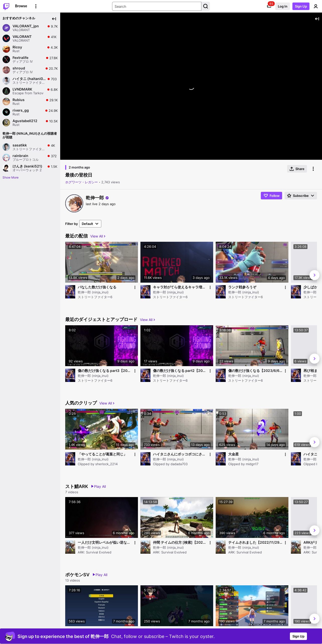This screenshot has height=644, width=322.
Task: Open the 14:13:58 ARK video thumbnail
Action: click(x=177, y=517)
